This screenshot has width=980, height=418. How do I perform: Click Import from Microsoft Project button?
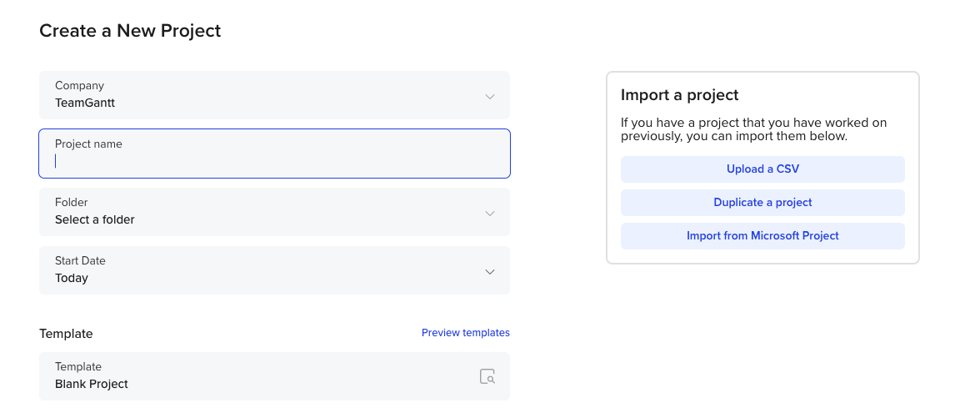click(x=762, y=236)
